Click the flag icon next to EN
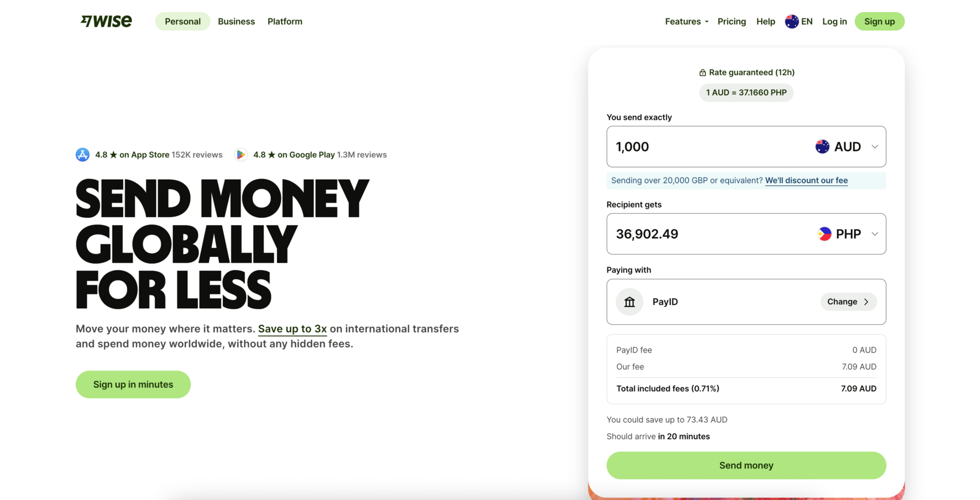This screenshot has width=980, height=500. pos(791,21)
